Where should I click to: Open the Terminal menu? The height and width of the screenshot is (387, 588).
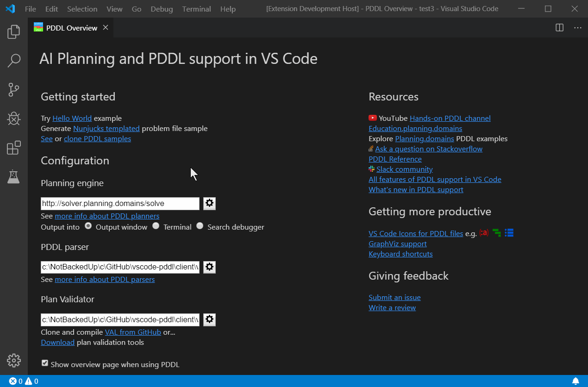196,9
